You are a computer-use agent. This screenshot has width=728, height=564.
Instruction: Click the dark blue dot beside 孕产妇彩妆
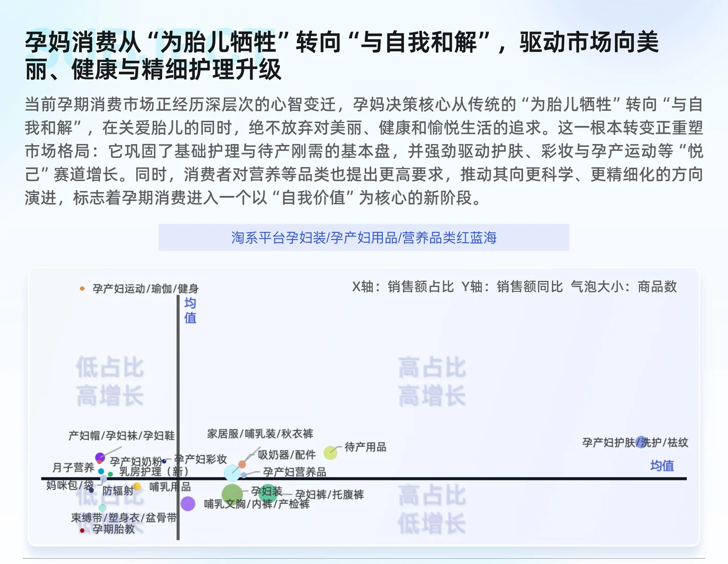164,461
